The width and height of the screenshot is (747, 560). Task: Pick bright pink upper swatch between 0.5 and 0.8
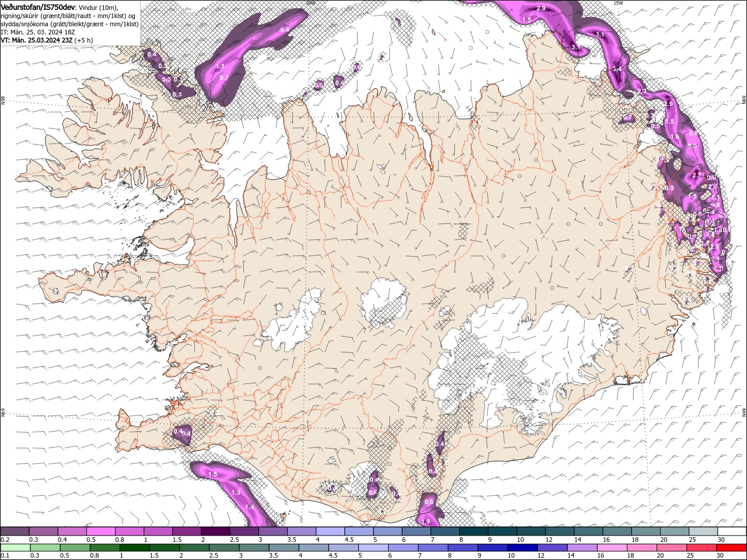pyautogui.click(x=100, y=531)
